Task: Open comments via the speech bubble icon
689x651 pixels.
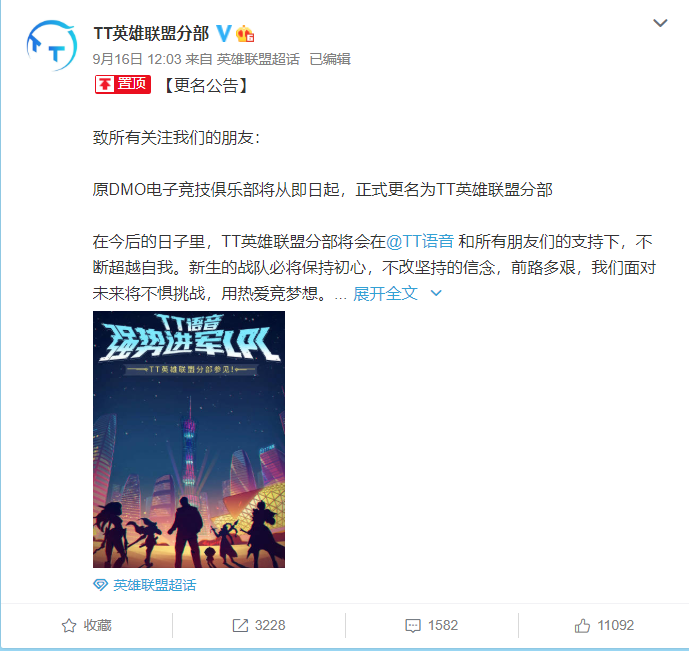Action: [x=413, y=626]
